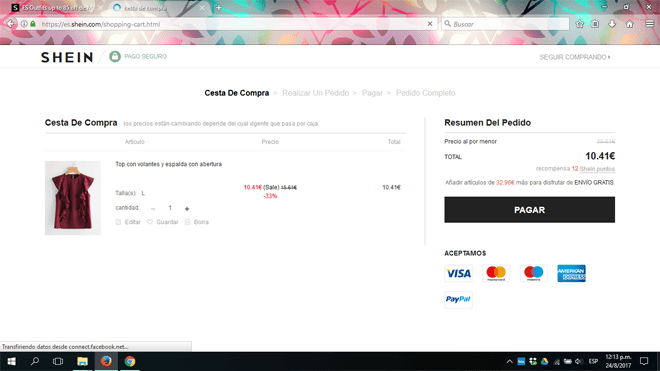The image size is (660, 371).
Task: Save the item with the Guardar link
Action: click(x=167, y=222)
